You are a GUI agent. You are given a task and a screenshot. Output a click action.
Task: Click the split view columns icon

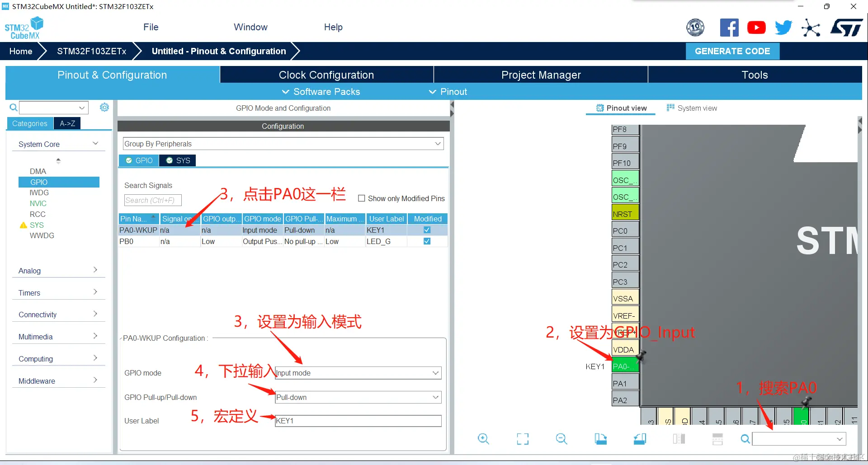679,438
